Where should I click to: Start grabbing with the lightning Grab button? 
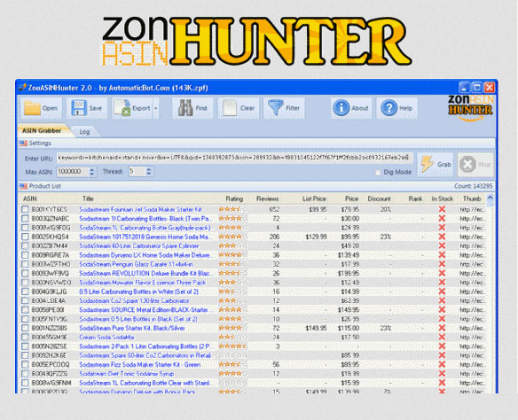pos(436,164)
